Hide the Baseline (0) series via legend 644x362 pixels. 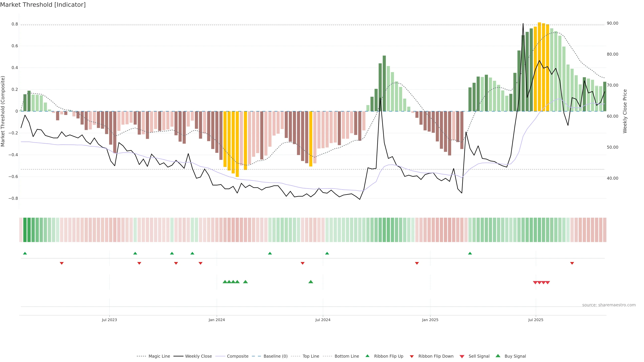point(275,356)
